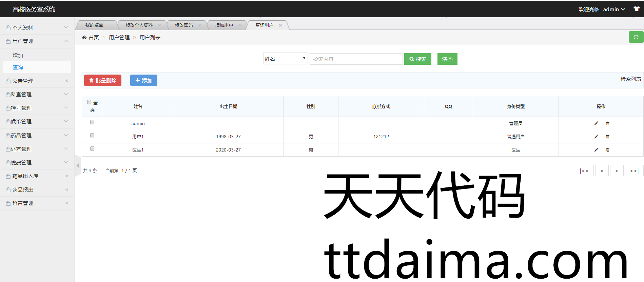Open the 我的桌面 tab

[94, 25]
